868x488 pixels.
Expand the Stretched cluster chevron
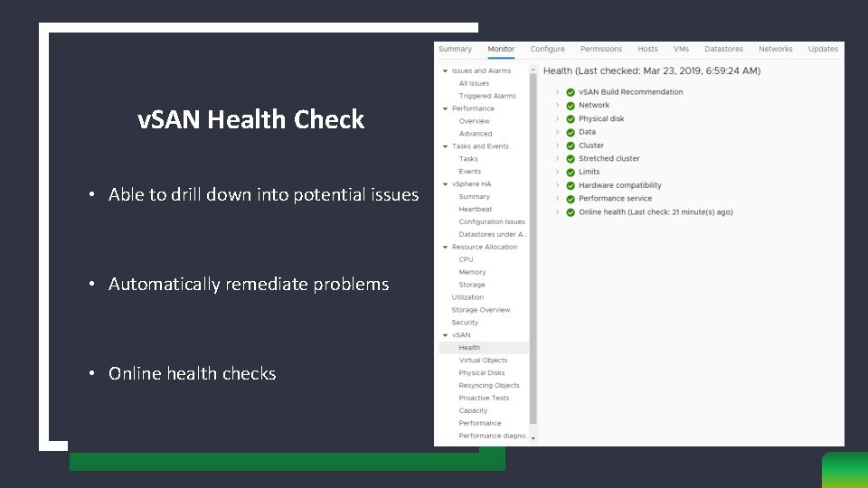[x=558, y=158]
